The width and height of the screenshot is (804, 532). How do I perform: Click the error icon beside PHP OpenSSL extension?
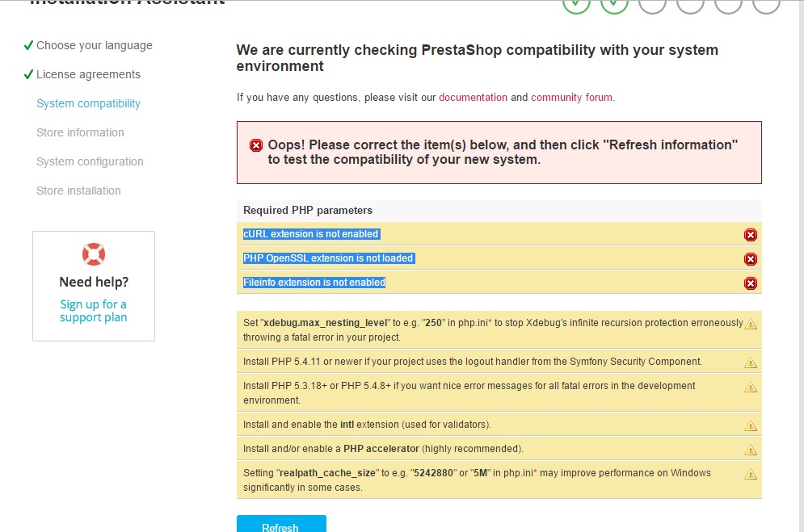point(750,259)
